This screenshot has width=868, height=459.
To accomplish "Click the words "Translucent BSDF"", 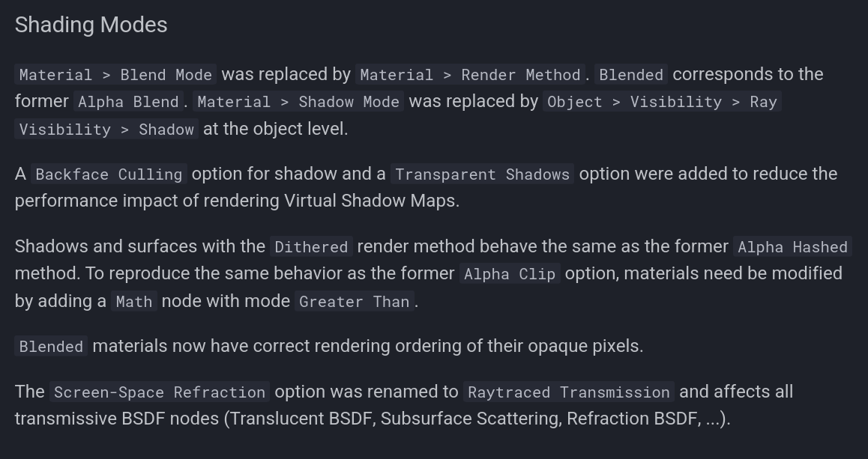I will point(301,419).
